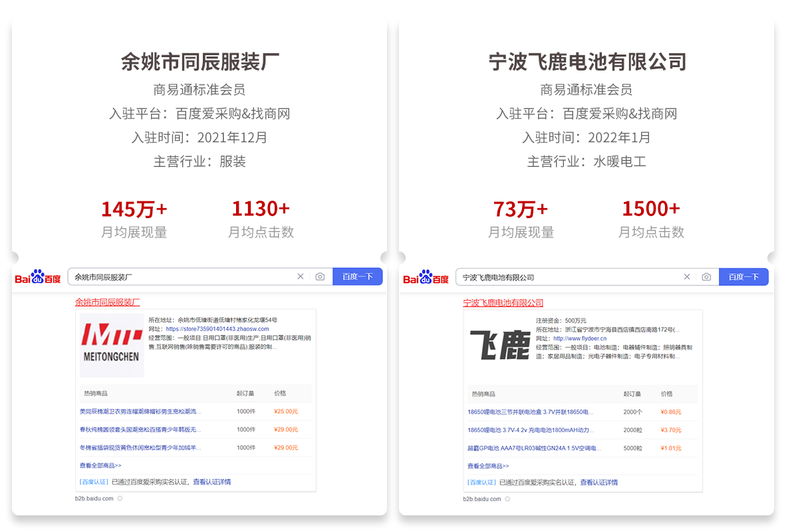Click the [百度认证] tag in the 同辰服装厂 result

(94, 481)
